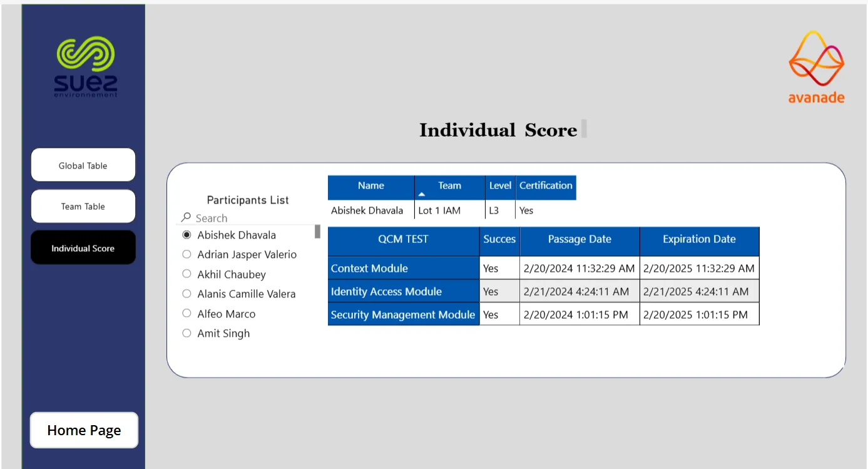This screenshot has width=868, height=469.
Task: Select Alanis Camille Valera radio option
Action: click(186, 293)
